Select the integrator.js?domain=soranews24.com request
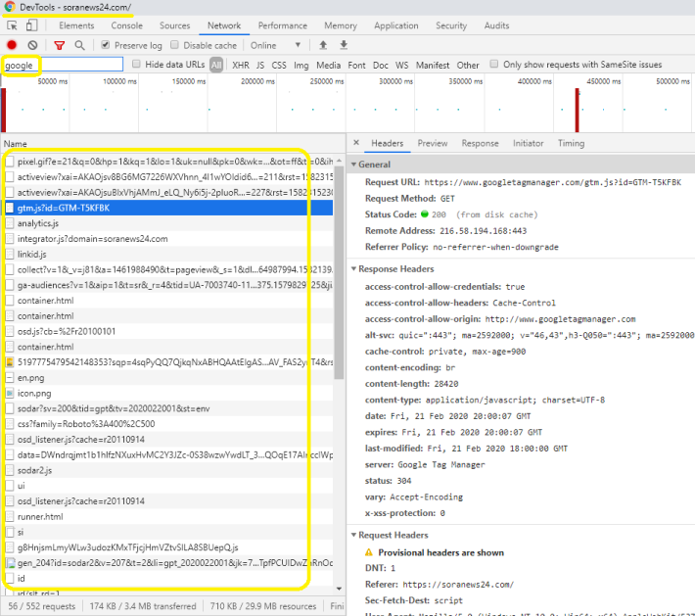The width and height of the screenshot is (695, 616). pyautogui.click(x=168, y=239)
